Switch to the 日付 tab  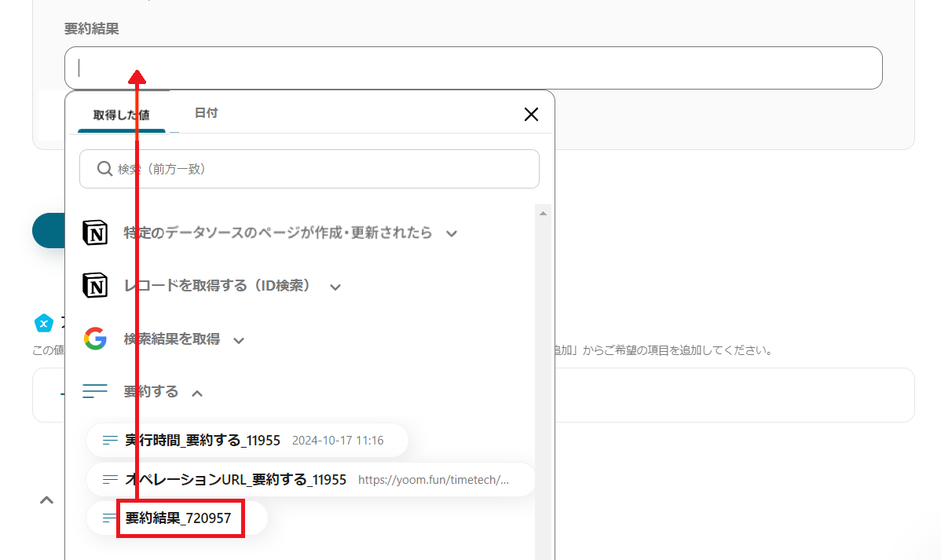tap(206, 113)
